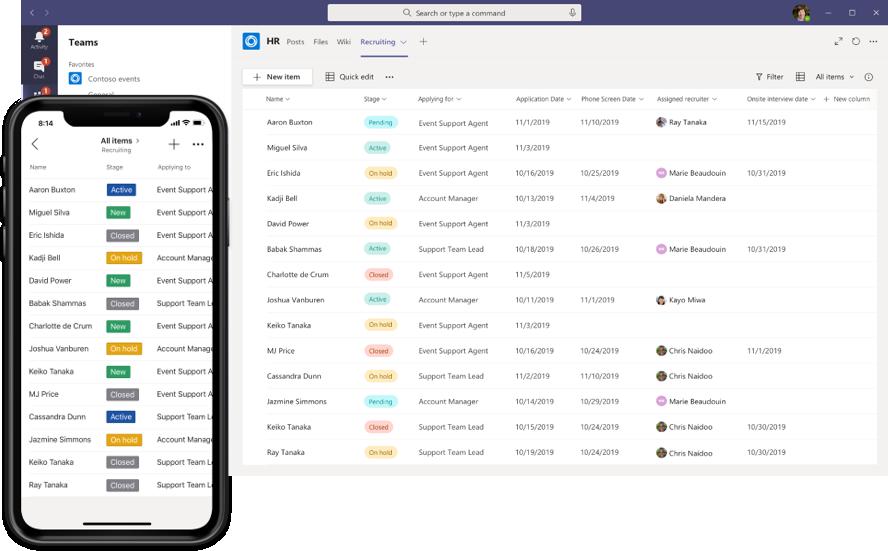Open the Contoso events team

(114, 79)
